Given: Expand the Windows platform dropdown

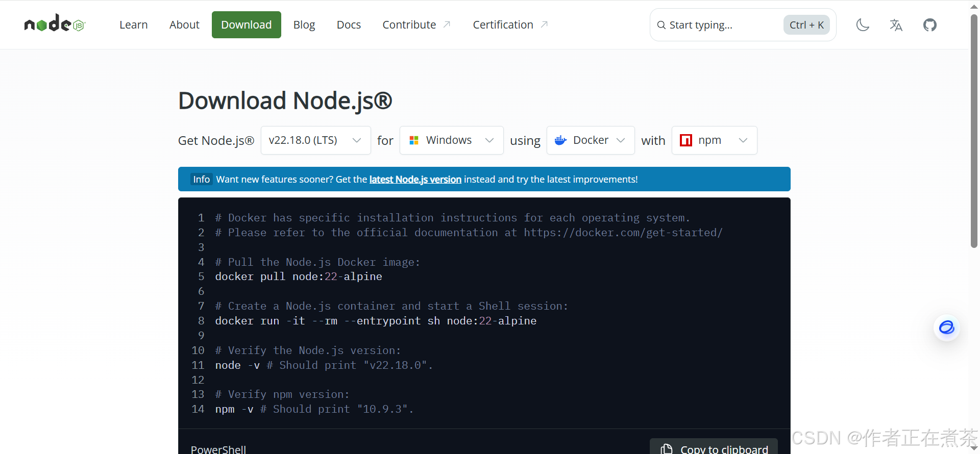Looking at the screenshot, I should [x=452, y=140].
